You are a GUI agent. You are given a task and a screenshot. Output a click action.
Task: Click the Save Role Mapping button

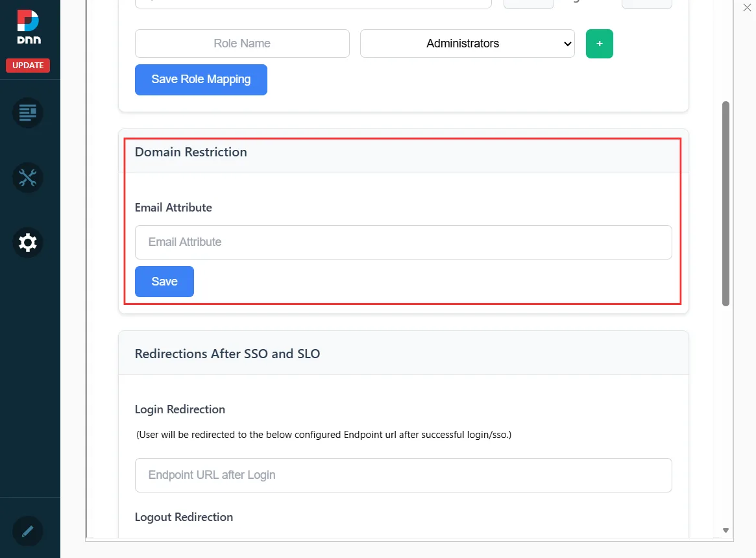coord(201,80)
